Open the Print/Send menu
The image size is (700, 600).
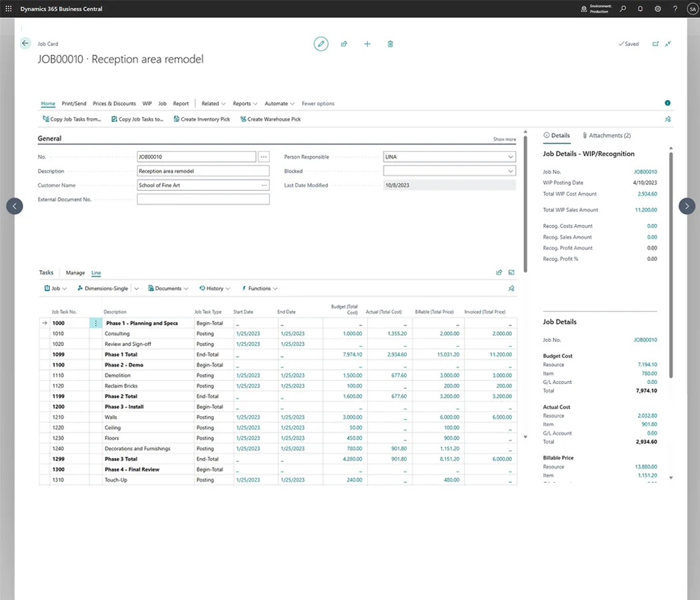point(74,103)
